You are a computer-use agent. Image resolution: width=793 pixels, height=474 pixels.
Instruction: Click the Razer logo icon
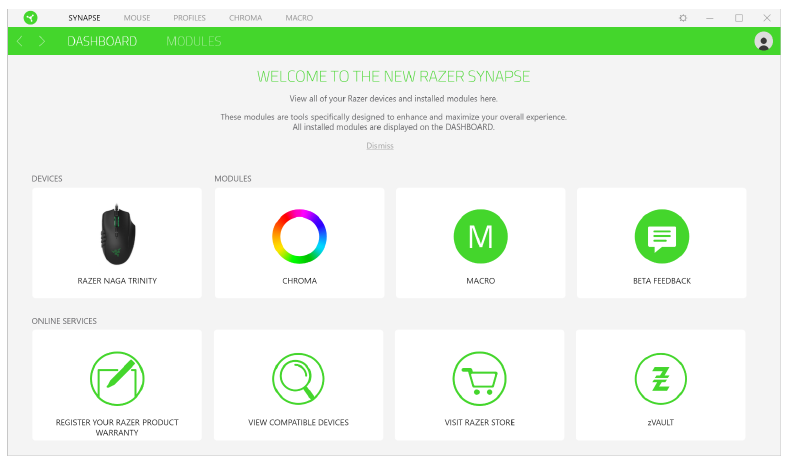[x=30, y=18]
